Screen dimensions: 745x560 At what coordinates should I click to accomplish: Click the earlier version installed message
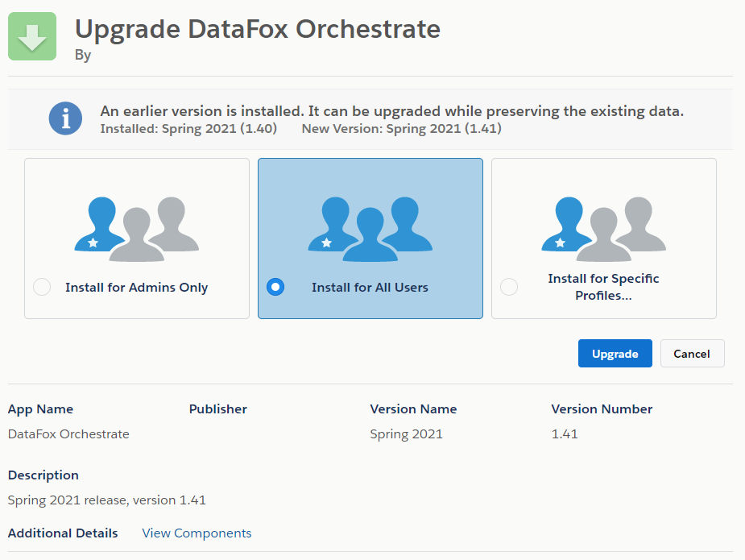point(391,111)
